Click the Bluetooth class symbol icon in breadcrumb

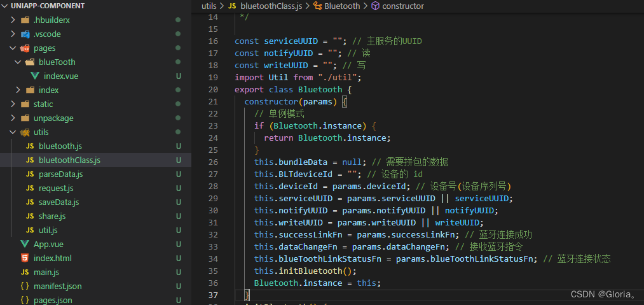(x=317, y=6)
